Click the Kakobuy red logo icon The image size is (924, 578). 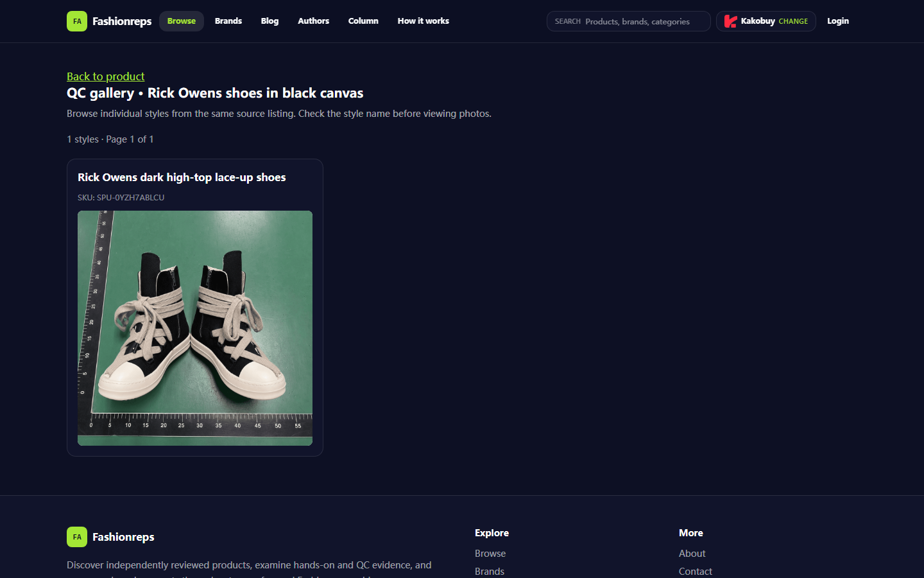[730, 21]
